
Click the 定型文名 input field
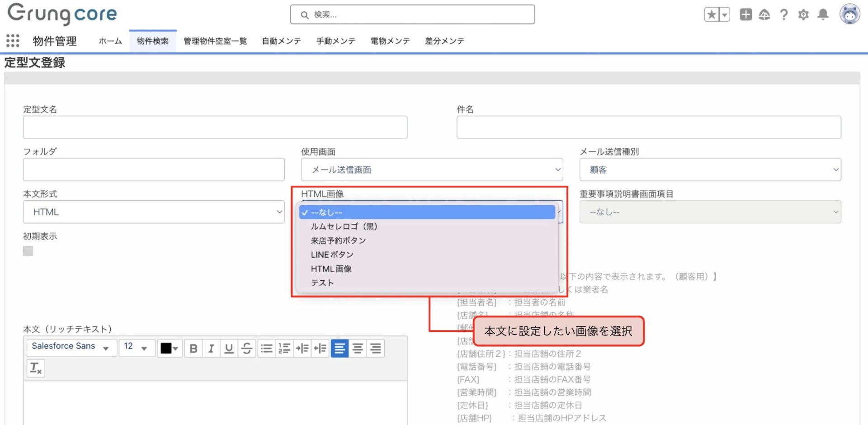pyautogui.click(x=215, y=127)
